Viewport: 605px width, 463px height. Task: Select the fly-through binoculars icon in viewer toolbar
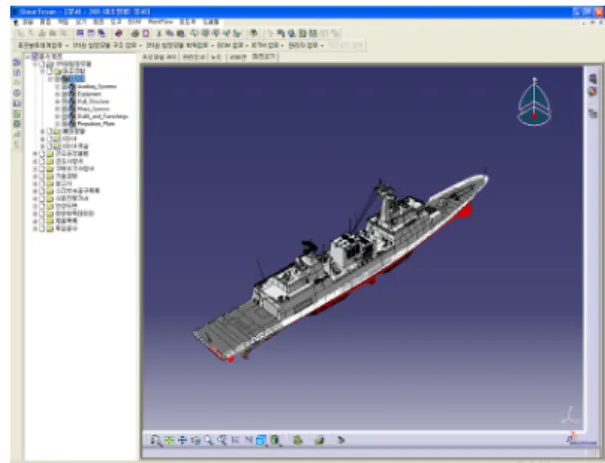155,440
